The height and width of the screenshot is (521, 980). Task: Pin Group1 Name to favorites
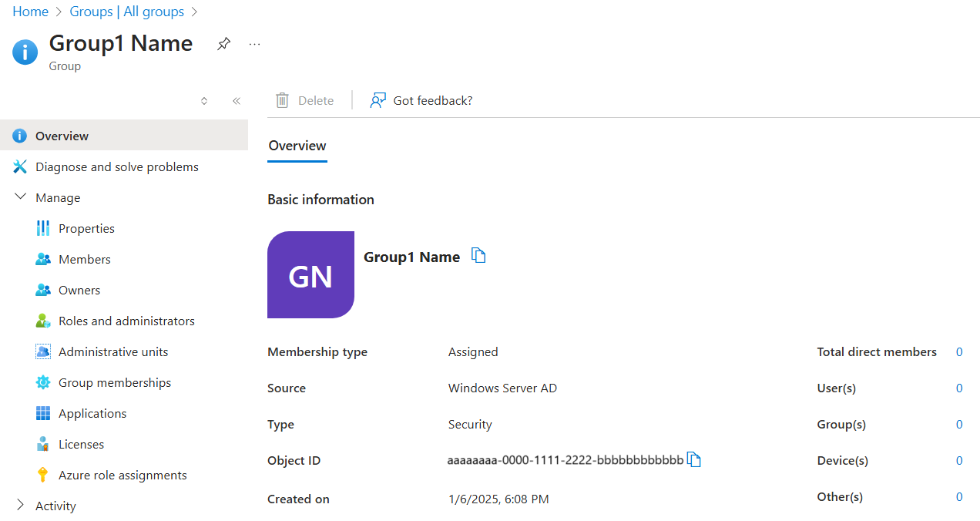[223, 43]
